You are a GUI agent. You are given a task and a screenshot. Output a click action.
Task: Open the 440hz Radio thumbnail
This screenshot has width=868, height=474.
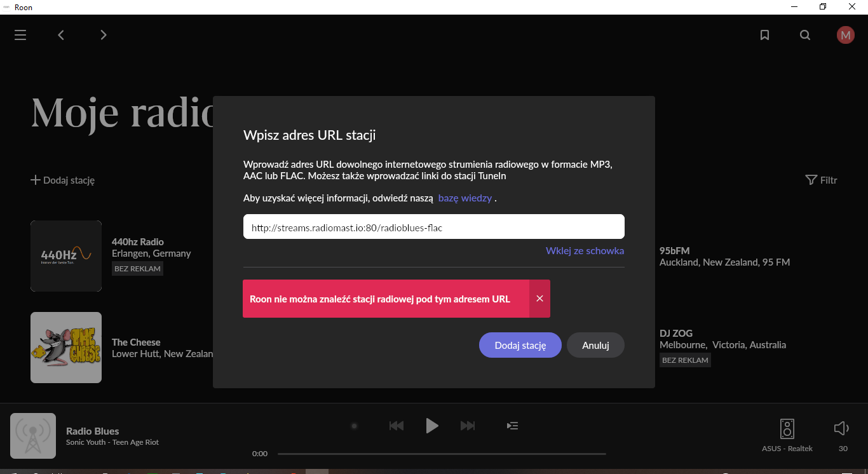(66, 256)
